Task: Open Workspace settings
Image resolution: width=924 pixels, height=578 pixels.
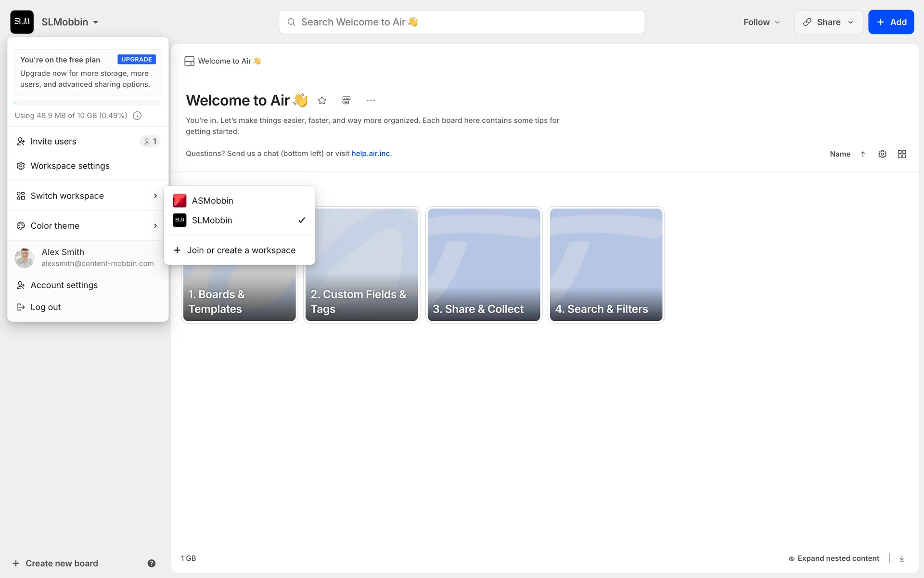Action: [x=70, y=166]
